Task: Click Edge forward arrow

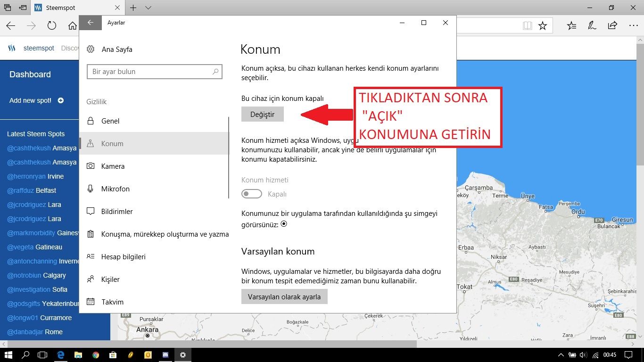Action: click(31, 26)
